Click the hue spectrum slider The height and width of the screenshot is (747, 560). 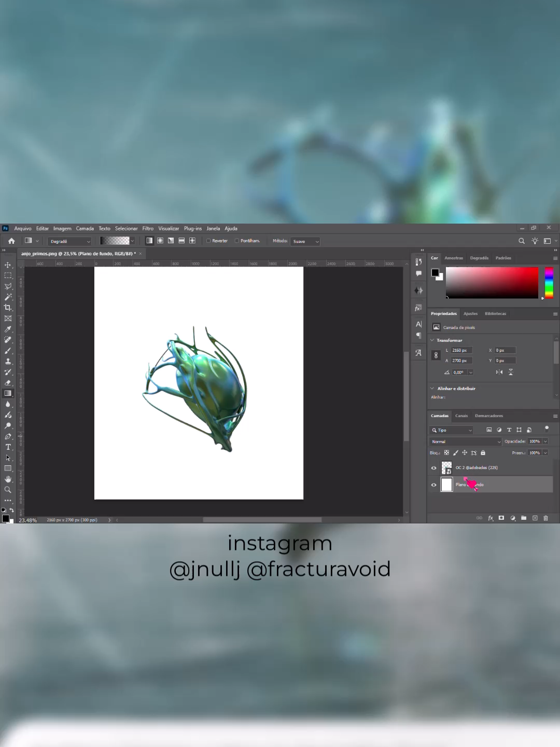coord(549,283)
